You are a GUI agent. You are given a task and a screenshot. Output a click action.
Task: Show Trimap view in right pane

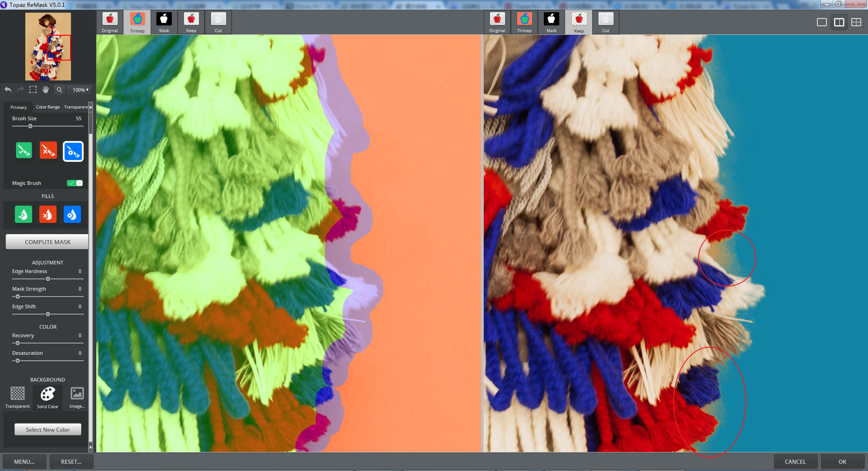(524, 22)
